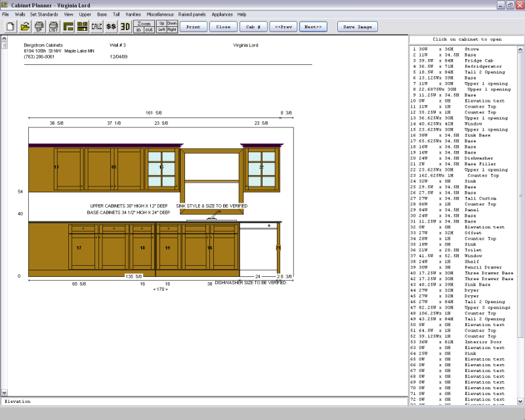Select list row '53 36W x 81H Interior Door'
Screen dimensions: 525x420
click(x=463, y=342)
